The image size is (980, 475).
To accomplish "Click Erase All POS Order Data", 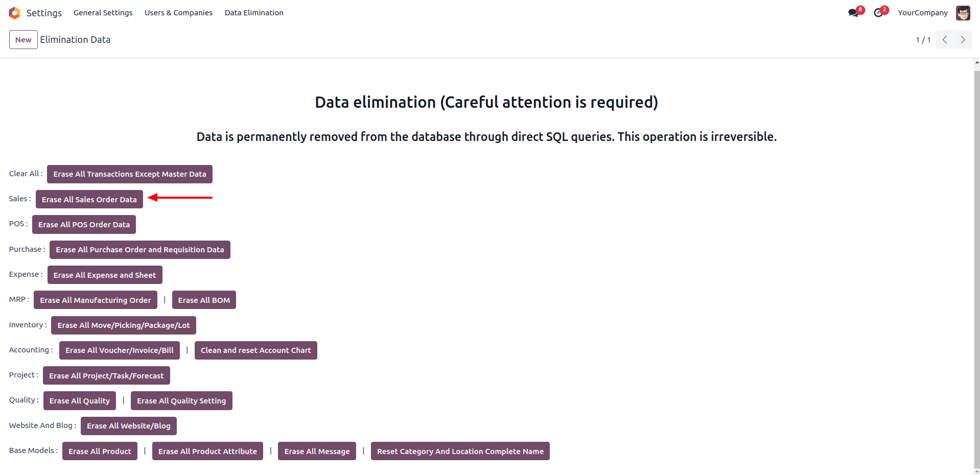I will pos(84,225).
